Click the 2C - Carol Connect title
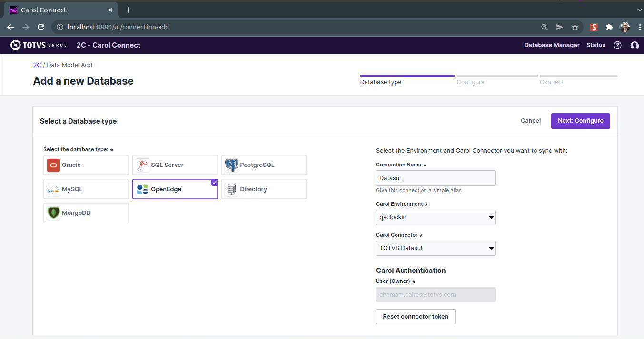The width and height of the screenshot is (644, 339). click(x=109, y=45)
